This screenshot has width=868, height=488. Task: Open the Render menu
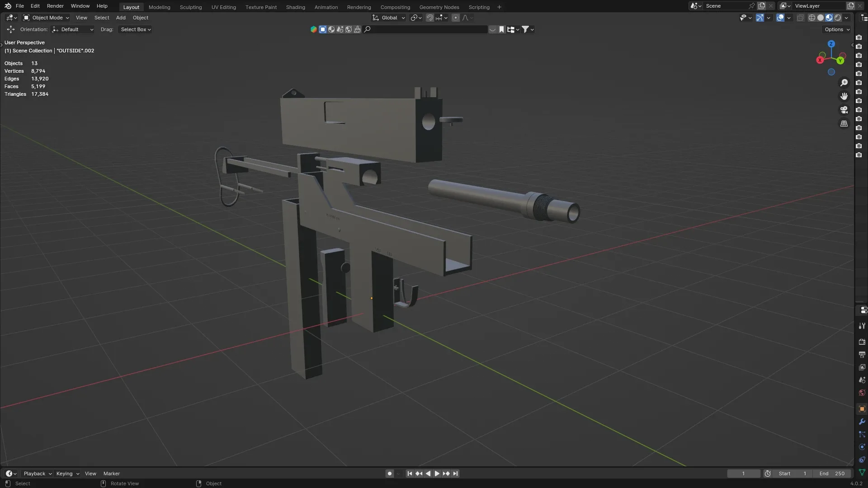pos(55,6)
